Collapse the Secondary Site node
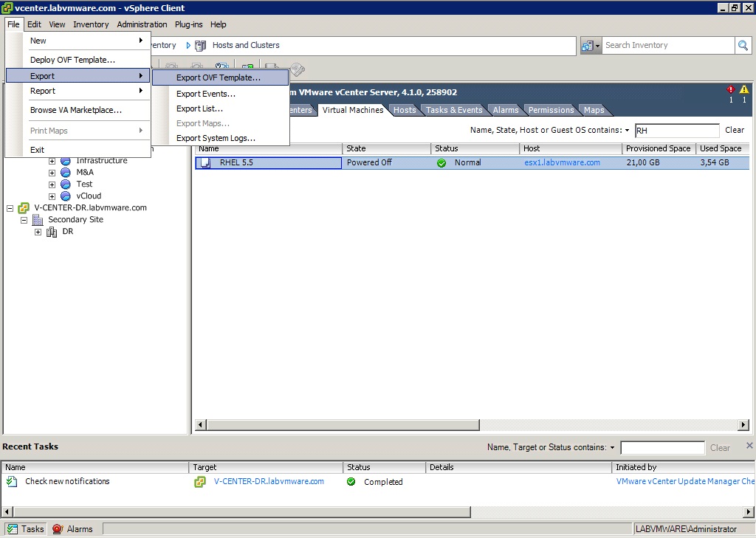The width and height of the screenshot is (756, 538). pos(24,220)
